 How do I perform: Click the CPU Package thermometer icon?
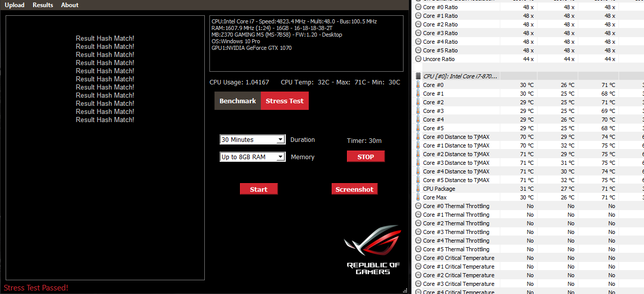pyautogui.click(x=418, y=189)
